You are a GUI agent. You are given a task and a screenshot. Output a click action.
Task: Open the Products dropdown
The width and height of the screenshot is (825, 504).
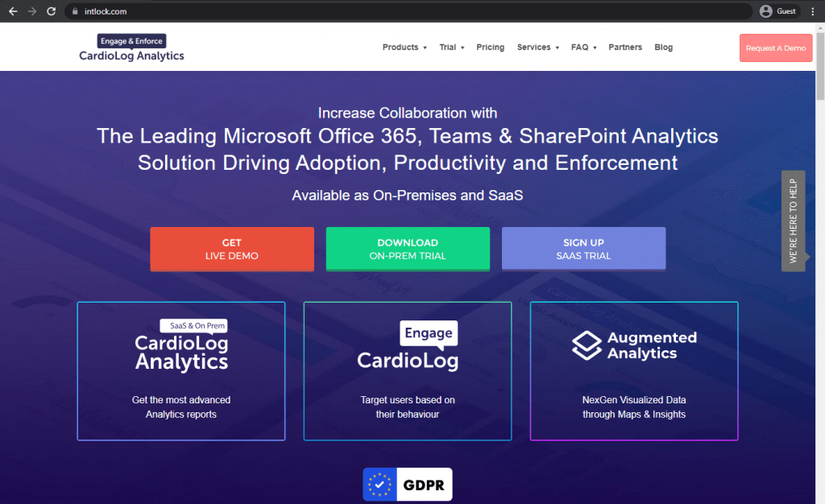404,47
